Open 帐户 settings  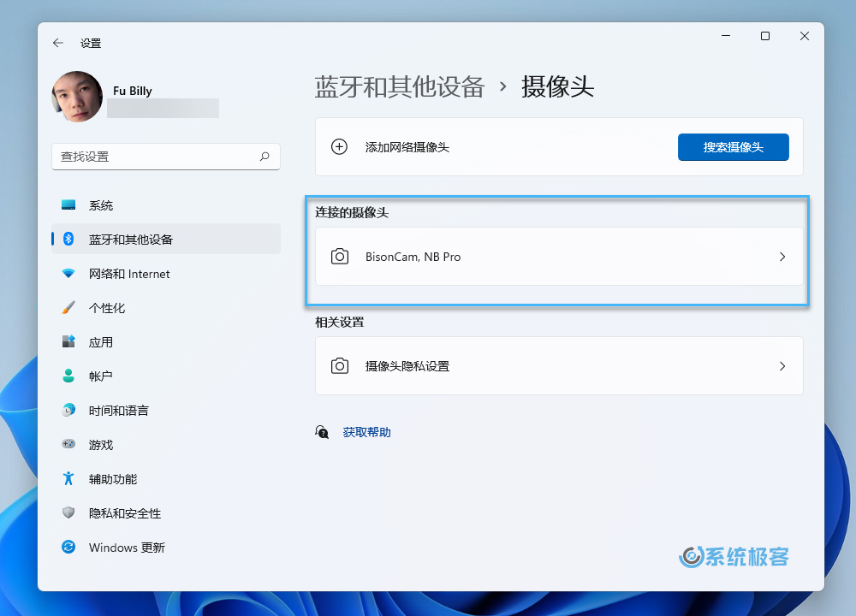166,376
